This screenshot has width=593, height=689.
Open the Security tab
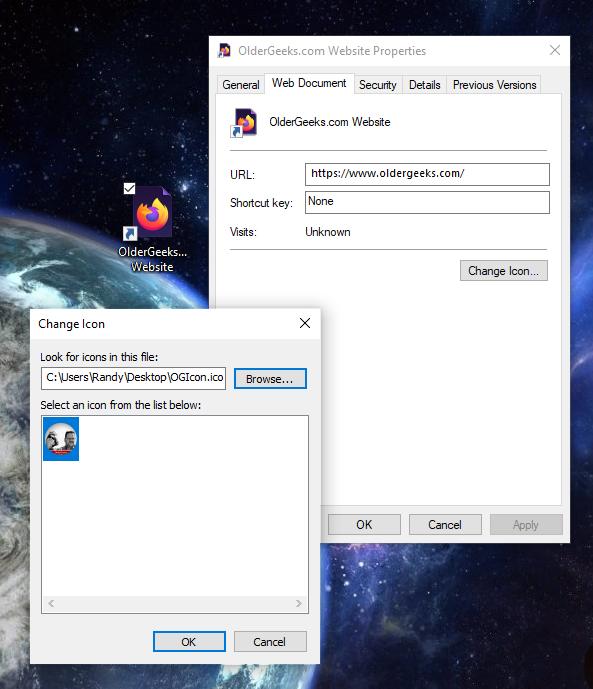point(378,84)
